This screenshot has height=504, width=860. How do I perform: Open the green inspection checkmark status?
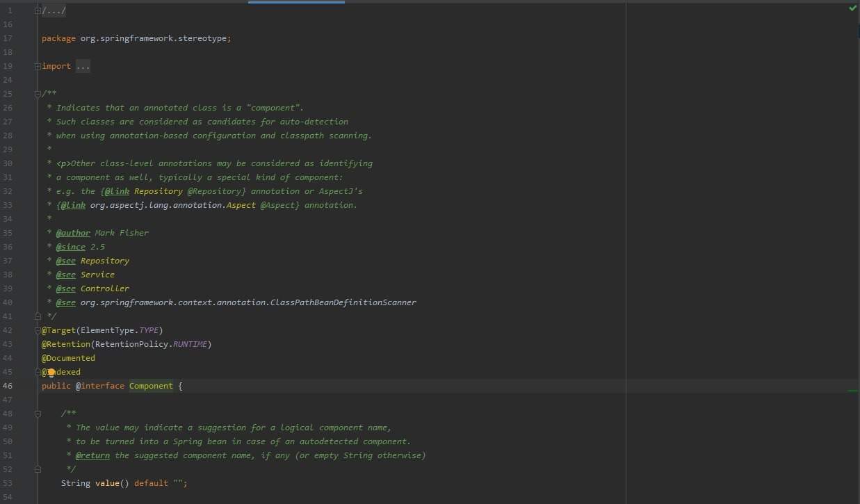852,8
